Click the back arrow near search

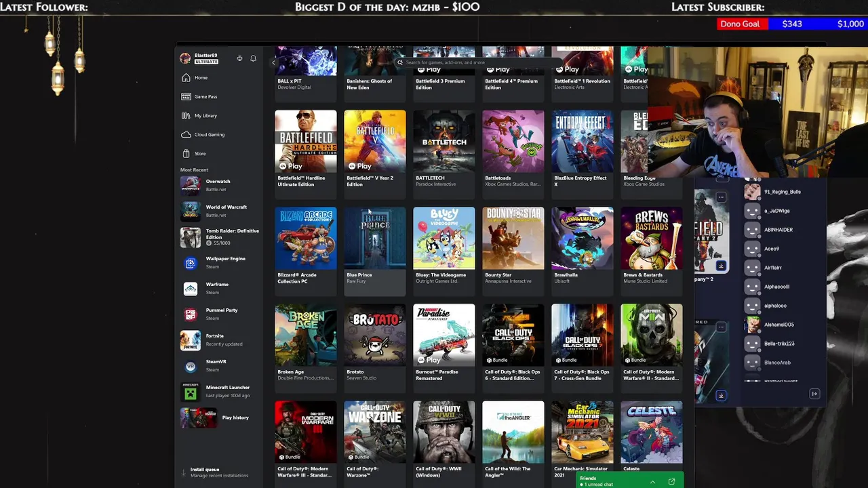(273, 62)
